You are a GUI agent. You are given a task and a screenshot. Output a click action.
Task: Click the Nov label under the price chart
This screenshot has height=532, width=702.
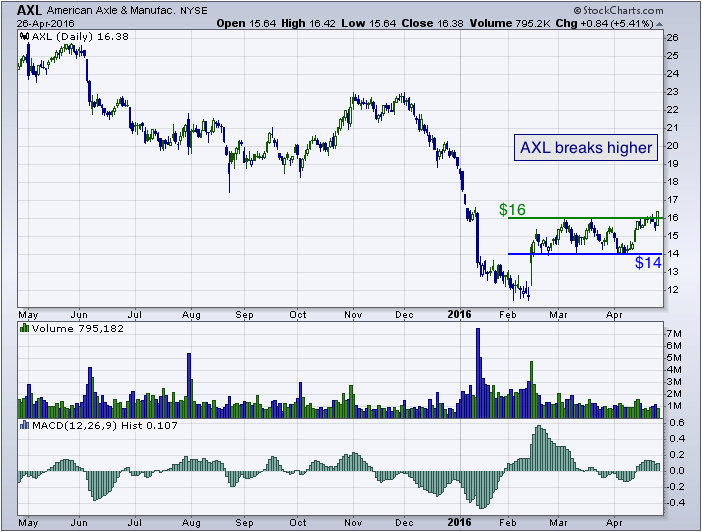pos(353,314)
